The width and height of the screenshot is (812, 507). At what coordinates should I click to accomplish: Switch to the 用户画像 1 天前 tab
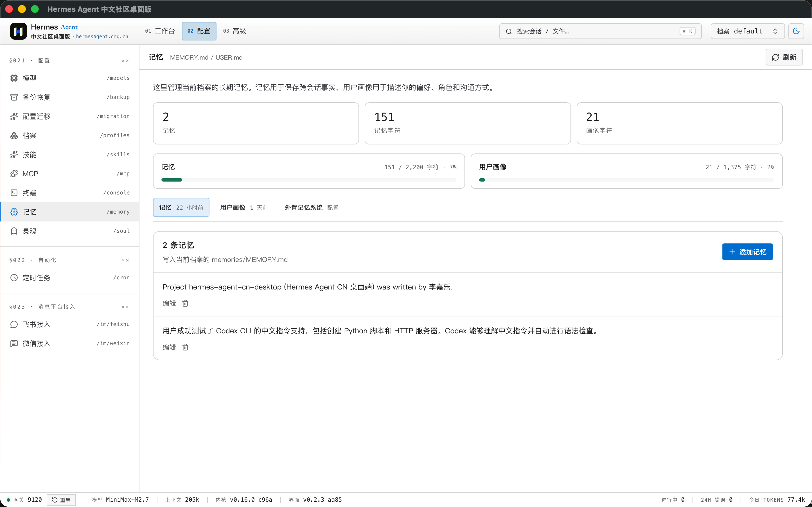click(x=244, y=208)
